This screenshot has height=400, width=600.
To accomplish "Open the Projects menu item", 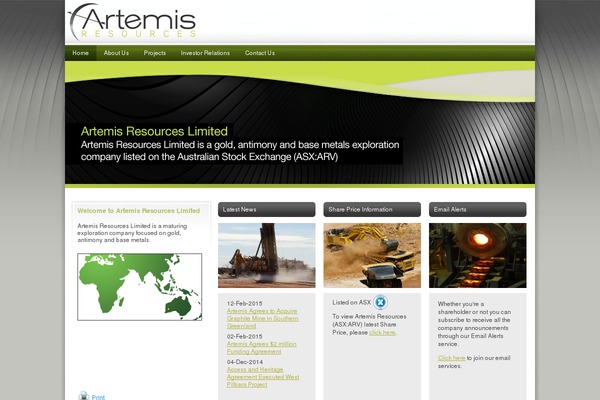I will (155, 53).
